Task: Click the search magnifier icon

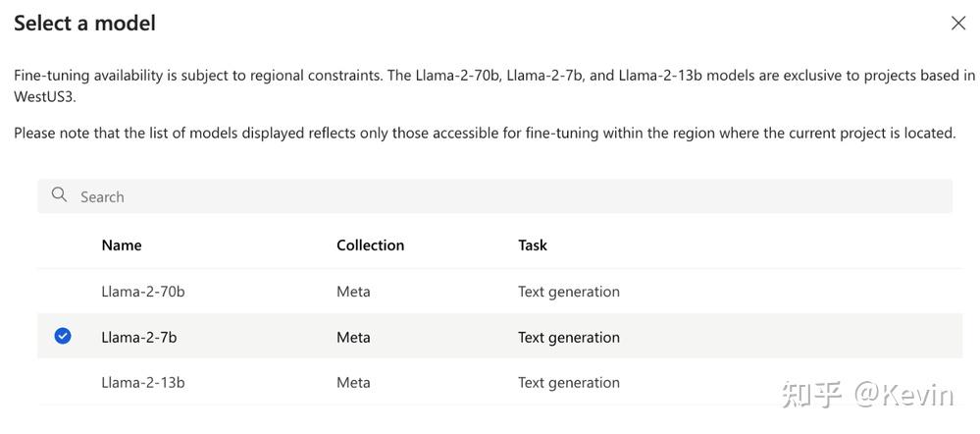Action: coord(60,195)
